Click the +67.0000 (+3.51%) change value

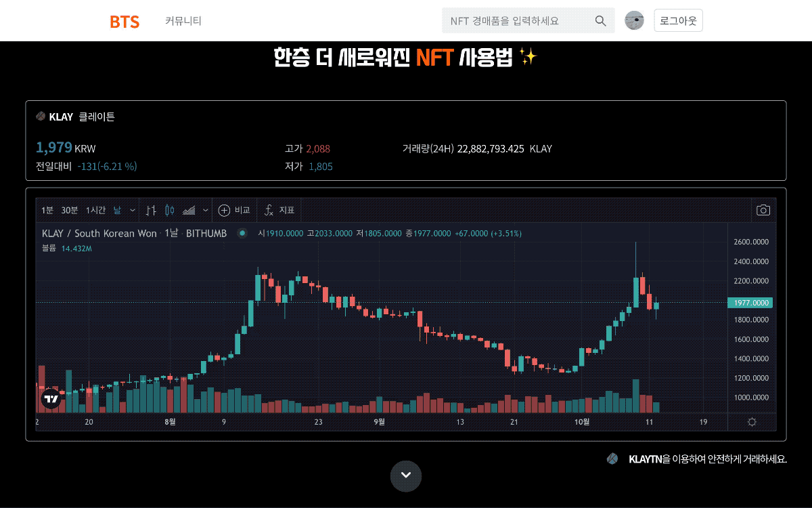488,234
